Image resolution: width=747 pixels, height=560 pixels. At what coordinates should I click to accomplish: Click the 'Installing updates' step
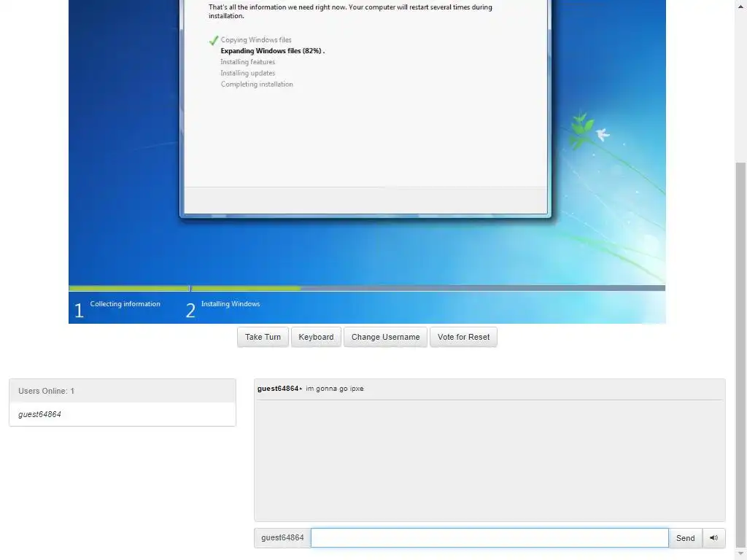(248, 73)
